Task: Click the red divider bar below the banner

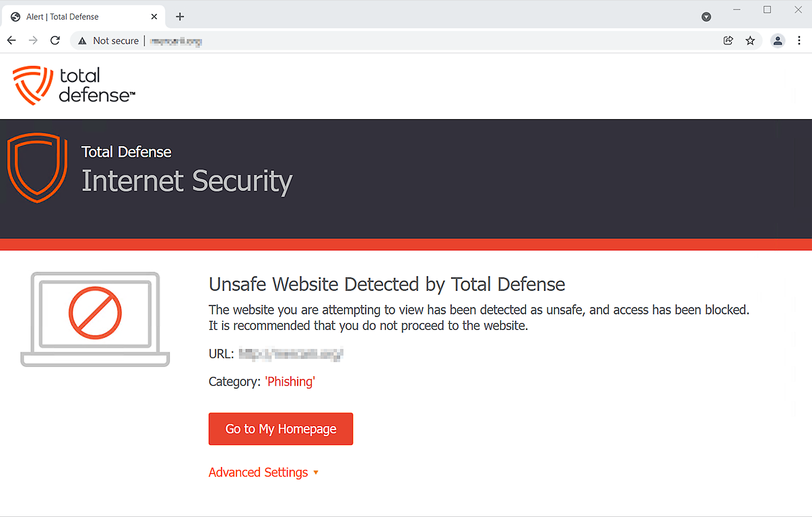Action: pyautogui.click(x=406, y=244)
